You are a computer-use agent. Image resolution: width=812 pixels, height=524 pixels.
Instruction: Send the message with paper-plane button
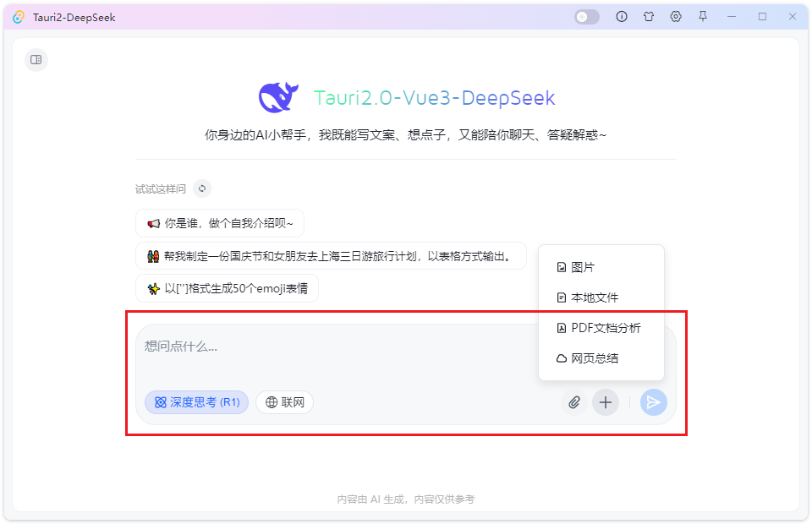click(x=654, y=402)
